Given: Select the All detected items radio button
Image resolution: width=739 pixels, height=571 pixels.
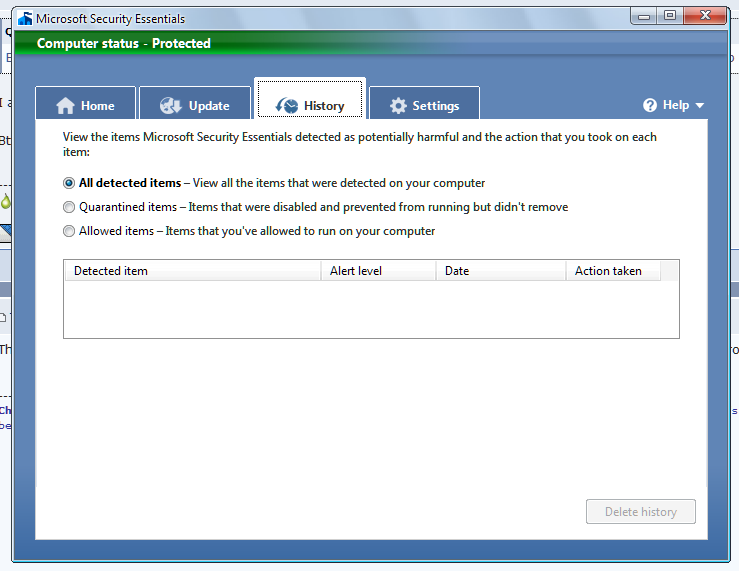Looking at the screenshot, I should [69, 183].
